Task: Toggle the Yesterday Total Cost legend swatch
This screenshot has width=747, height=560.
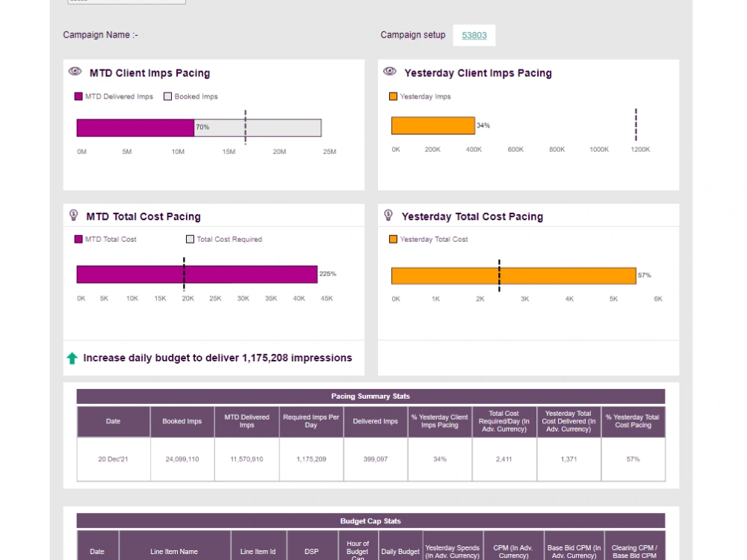Action: click(392, 239)
